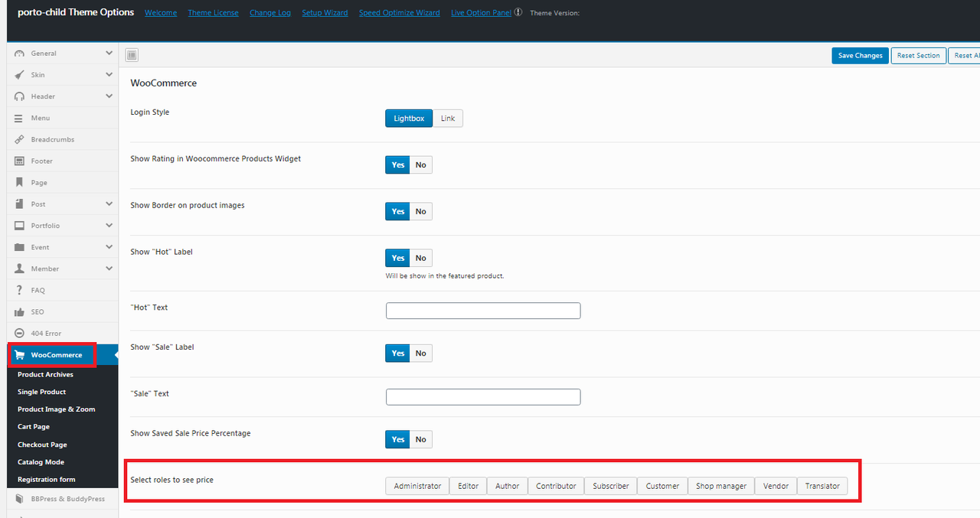Open the Change Log link
This screenshot has width=980, height=518.
pos(270,13)
